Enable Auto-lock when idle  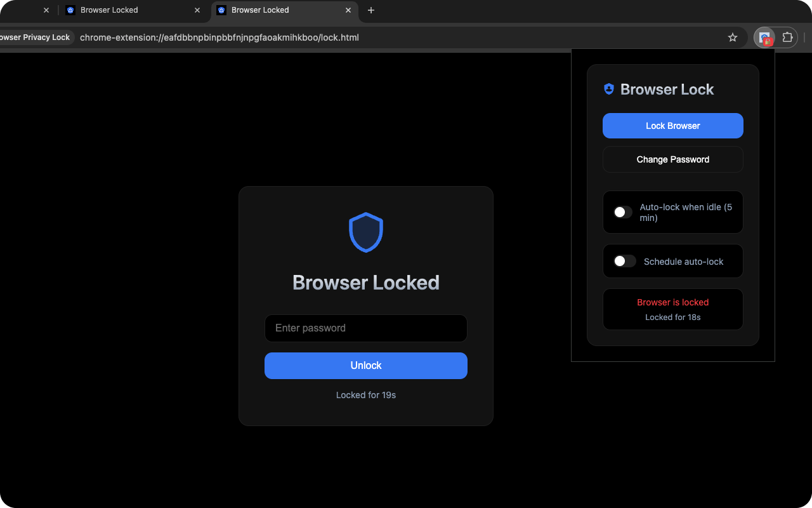(620, 212)
